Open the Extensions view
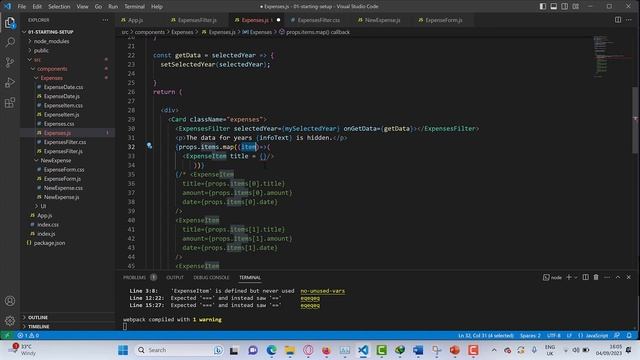Viewport: 640px width, 360px height. coord(10,102)
